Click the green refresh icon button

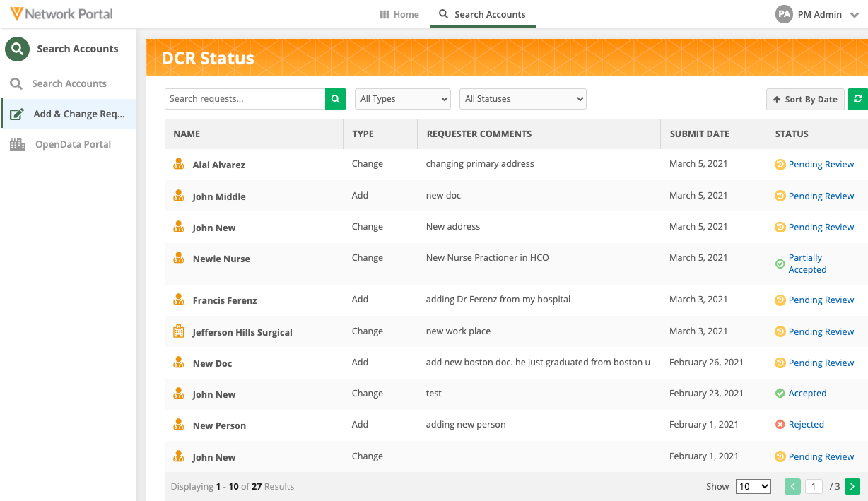pyautogui.click(x=858, y=99)
